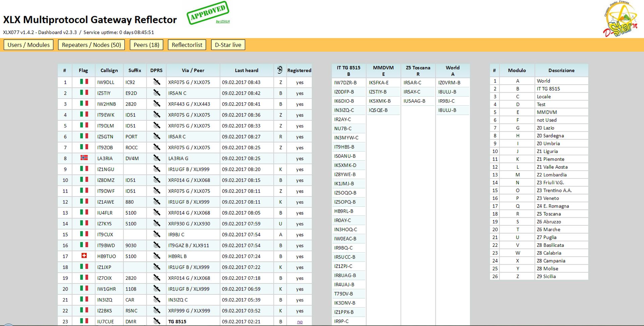Click callsign LA3RIA in the users table
The height and width of the screenshot is (326, 644).
[x=105, y=158]
